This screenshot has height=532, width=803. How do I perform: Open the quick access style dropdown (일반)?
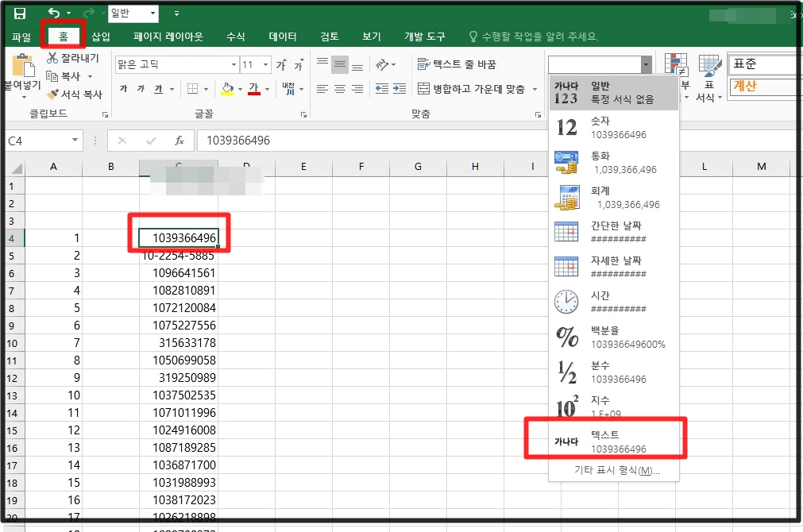coord(152,13)
